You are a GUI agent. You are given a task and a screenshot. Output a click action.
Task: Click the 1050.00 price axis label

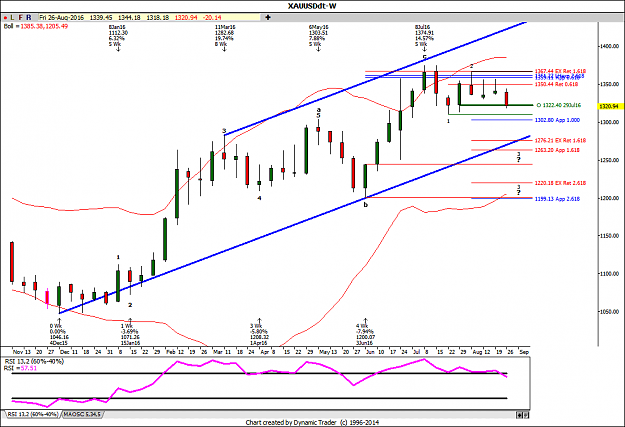point(610,311)
